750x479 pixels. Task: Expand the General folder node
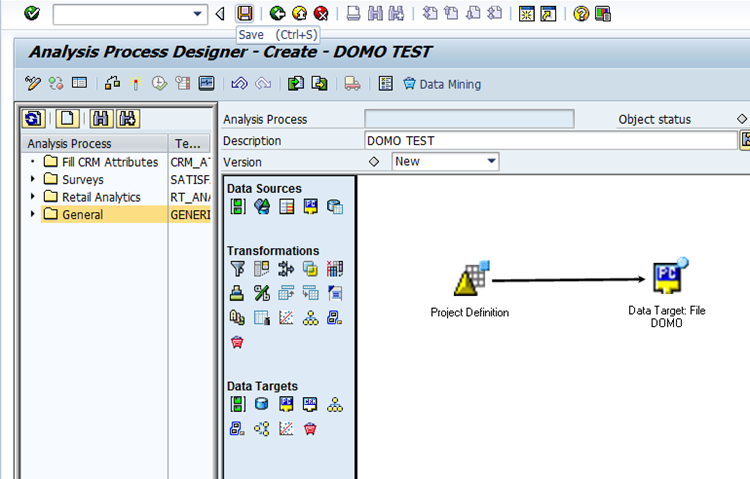click(x=33, y=214)
